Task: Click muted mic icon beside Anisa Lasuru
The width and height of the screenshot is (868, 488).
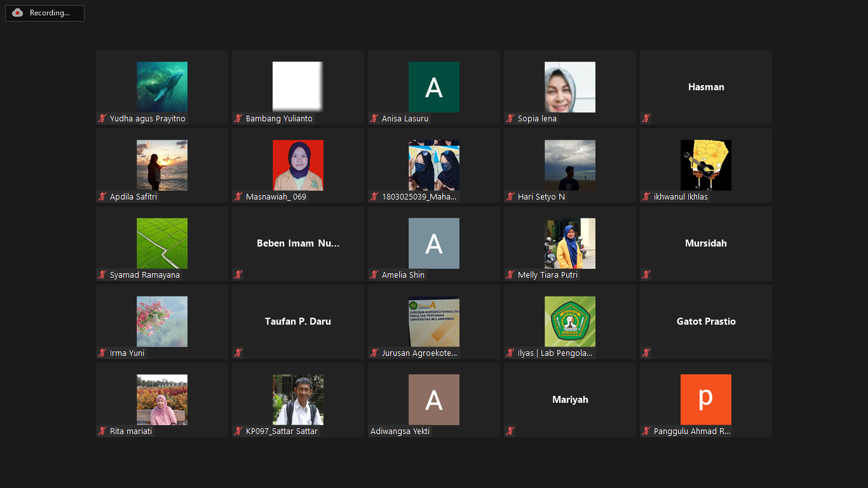Action: click(x=374, y=118)
